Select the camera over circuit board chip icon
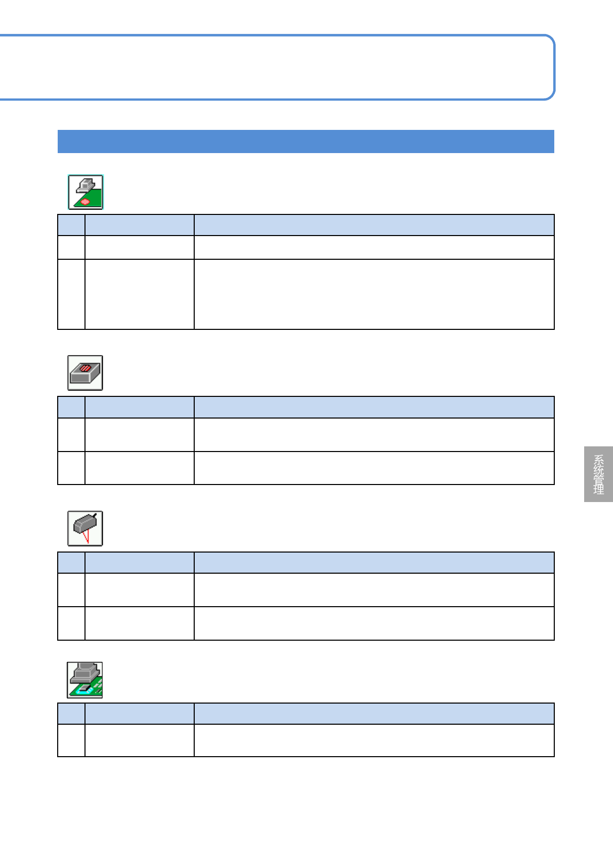The image size is (613, 868). [x=85, y=680]
